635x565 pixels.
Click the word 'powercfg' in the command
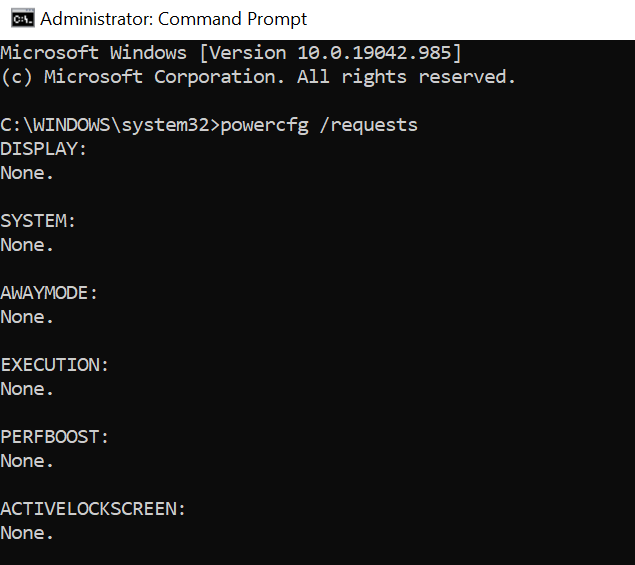point(263,125)
